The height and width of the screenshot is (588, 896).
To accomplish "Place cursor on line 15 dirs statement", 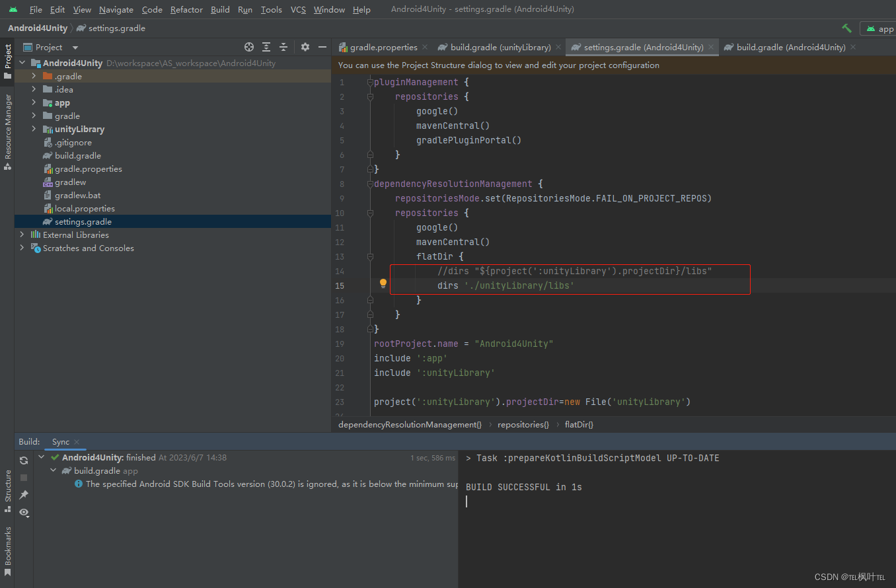I will pos(505,286).
